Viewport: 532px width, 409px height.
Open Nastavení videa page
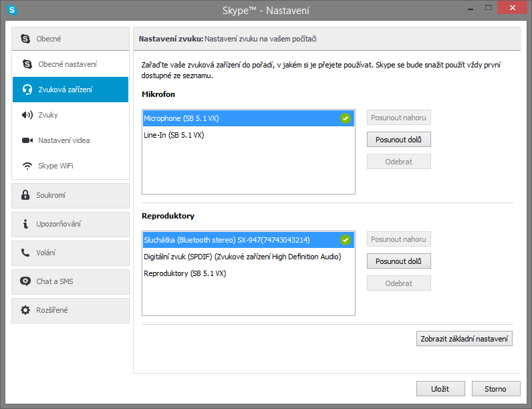(71, 140)
